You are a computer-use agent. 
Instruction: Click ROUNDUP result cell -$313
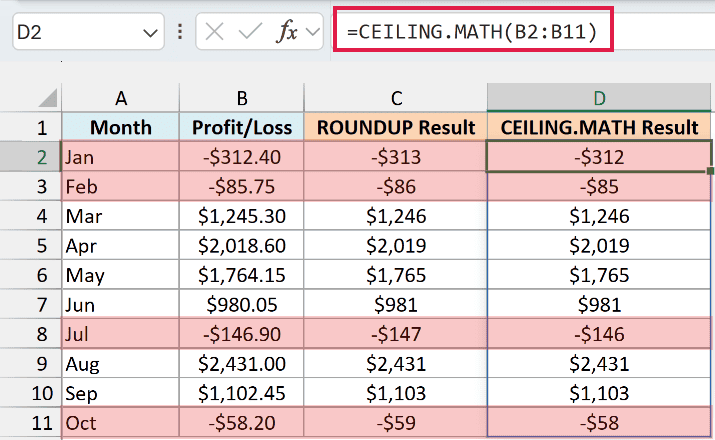click(395, 157)
